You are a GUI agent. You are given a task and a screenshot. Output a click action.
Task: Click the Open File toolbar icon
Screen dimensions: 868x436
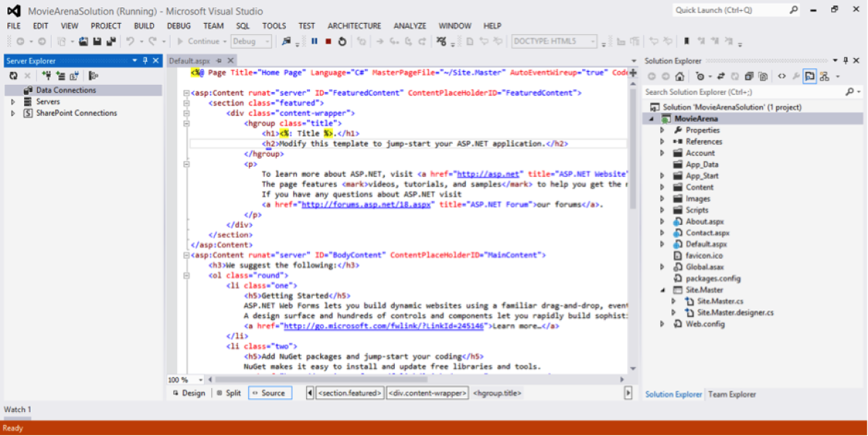point(83,41)
